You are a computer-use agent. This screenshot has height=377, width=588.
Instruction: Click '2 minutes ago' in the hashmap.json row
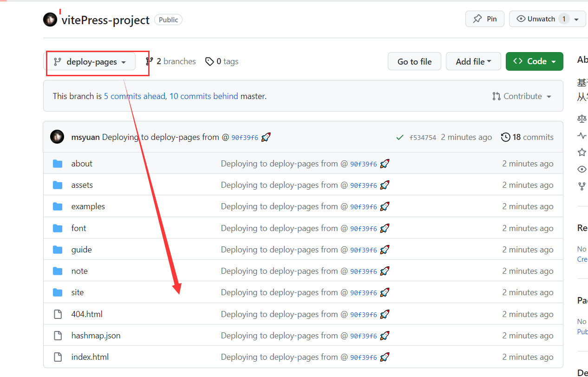tap(528, 336)
